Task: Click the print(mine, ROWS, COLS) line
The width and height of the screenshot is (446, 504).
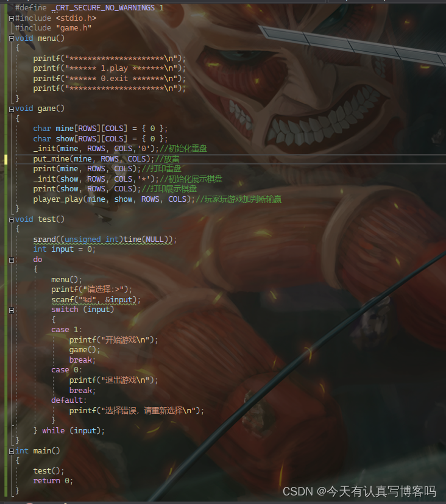Action: tap(107, 169)
